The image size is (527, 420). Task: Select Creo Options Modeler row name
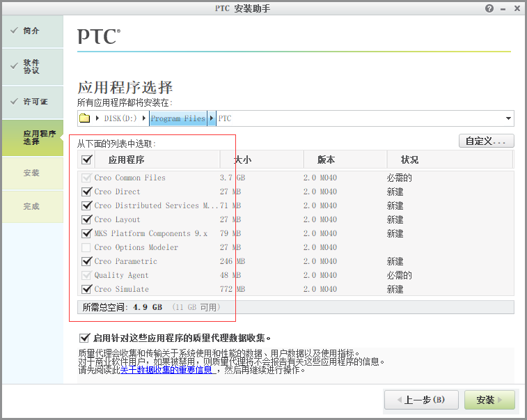(x=136, y=247)
